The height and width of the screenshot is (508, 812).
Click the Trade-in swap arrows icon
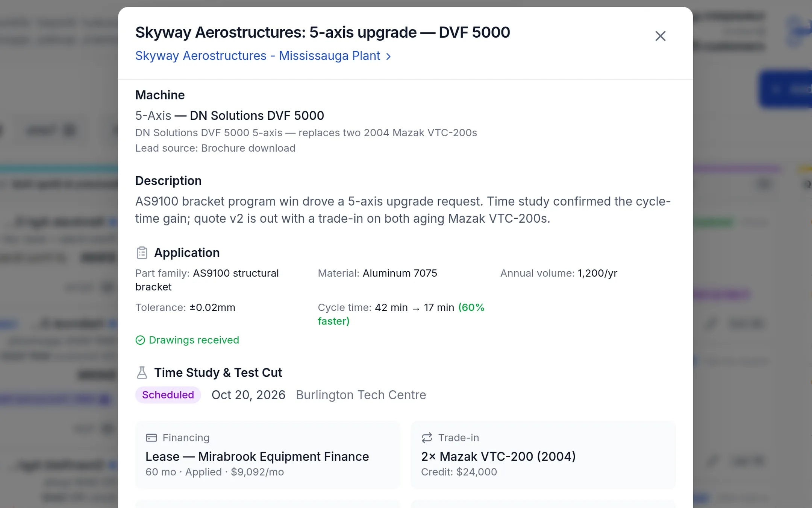click(427, 438)
